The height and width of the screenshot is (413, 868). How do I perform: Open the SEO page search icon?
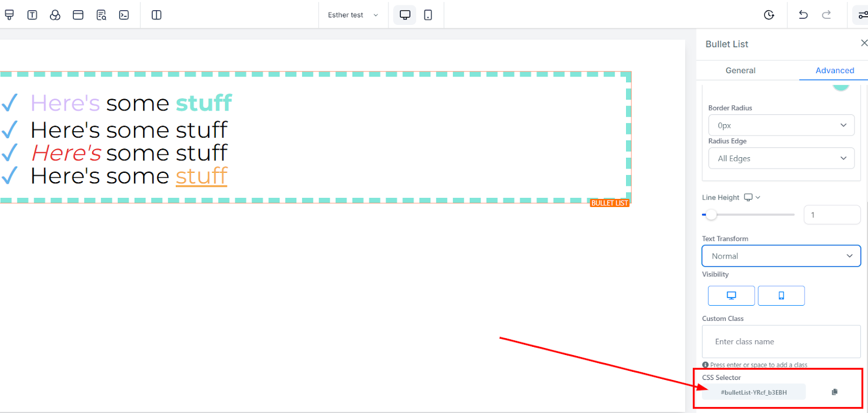(x=101, y=15)
